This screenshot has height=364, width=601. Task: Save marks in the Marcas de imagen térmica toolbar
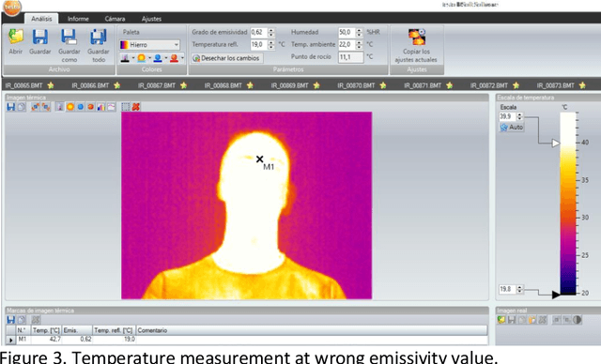11,320
